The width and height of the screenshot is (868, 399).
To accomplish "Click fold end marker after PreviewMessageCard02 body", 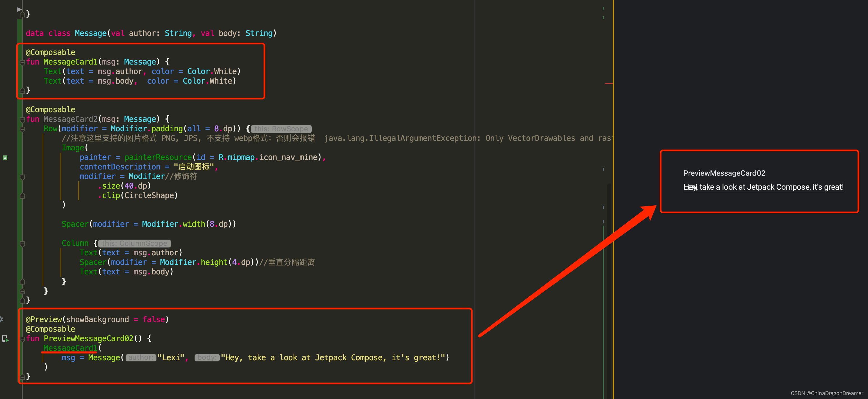I will 23,377.
